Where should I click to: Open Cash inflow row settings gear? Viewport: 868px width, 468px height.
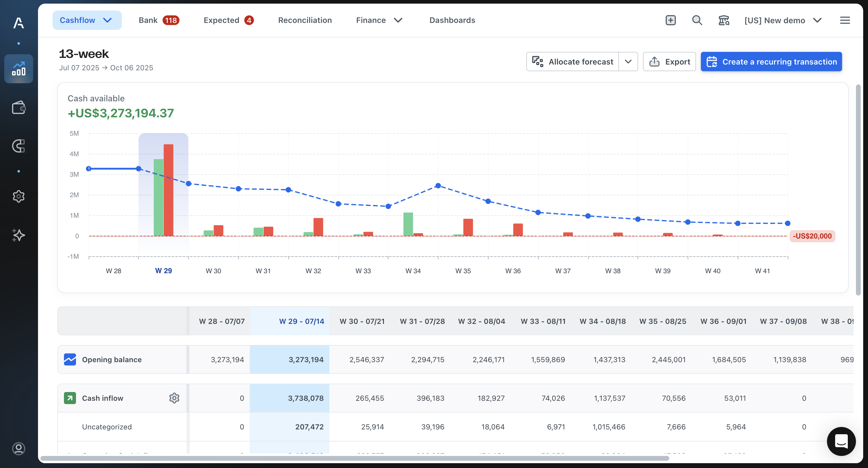[174, 398]
